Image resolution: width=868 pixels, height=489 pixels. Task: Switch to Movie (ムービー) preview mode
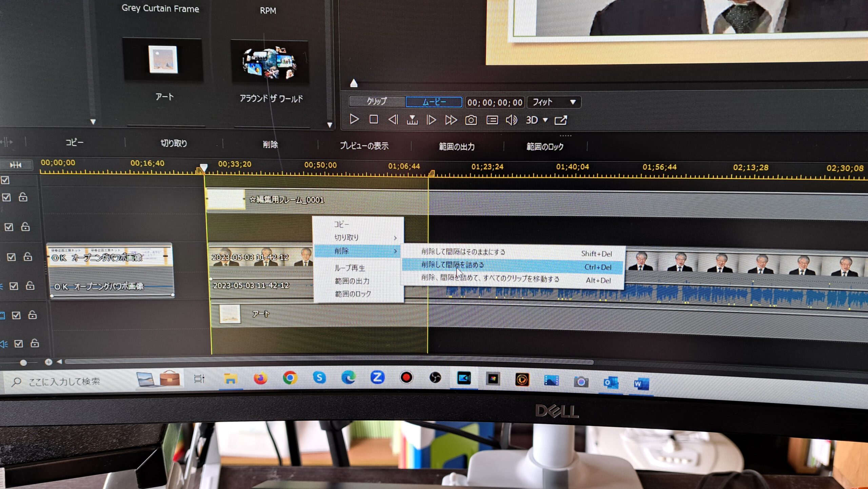pos(434,102)
